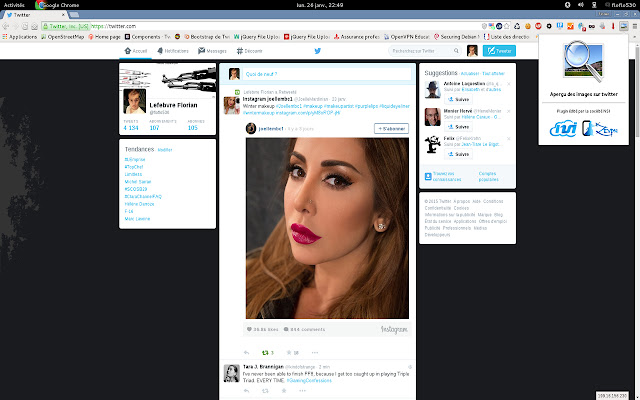Click Modifier next to Tendances
This screenshot has height=400, width=640.
pyautogui.click(x=164, y=150)
